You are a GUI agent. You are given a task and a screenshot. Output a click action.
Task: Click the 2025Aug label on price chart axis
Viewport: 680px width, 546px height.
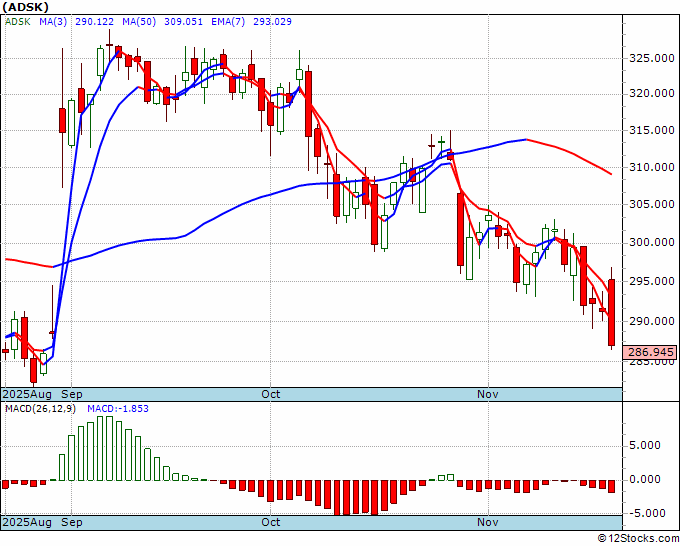coord(27,394)
